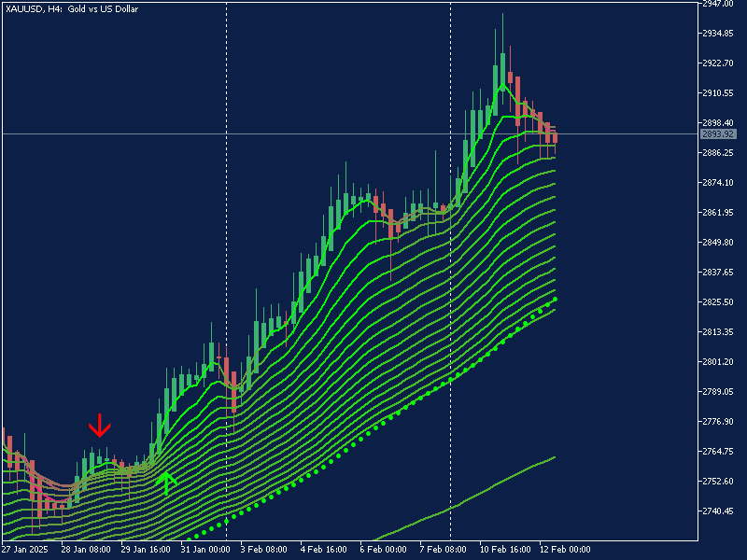Click price scale value 2861.95
The height and width of the screenshot is (560, 747).
click(x=718, y=213)
